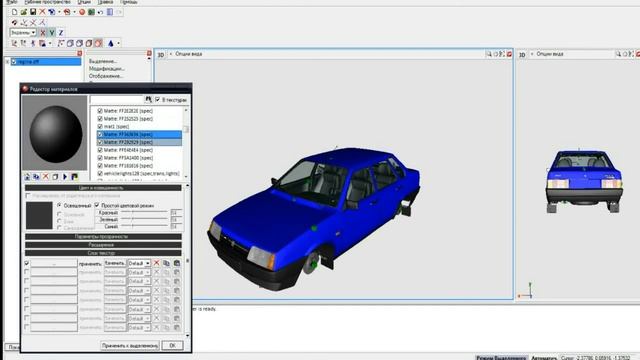
Task: Click red X remove icon in first texture layer
Action: (x=156, y=263)
